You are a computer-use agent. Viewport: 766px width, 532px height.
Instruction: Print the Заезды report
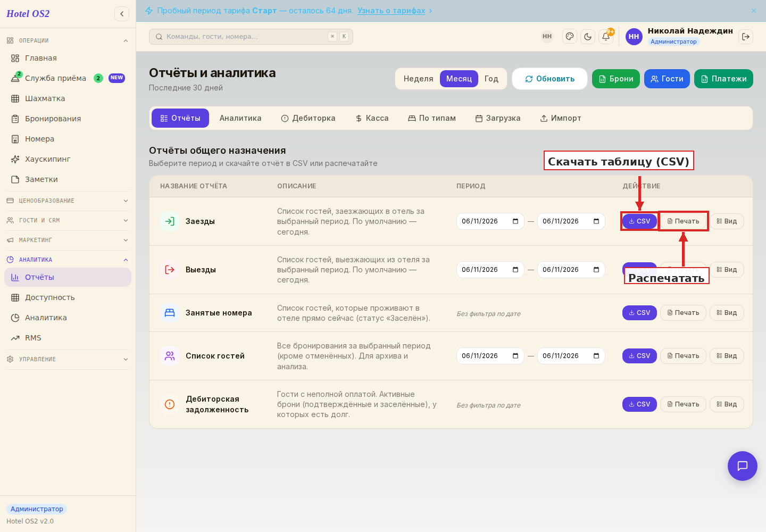tap(683, 221)
